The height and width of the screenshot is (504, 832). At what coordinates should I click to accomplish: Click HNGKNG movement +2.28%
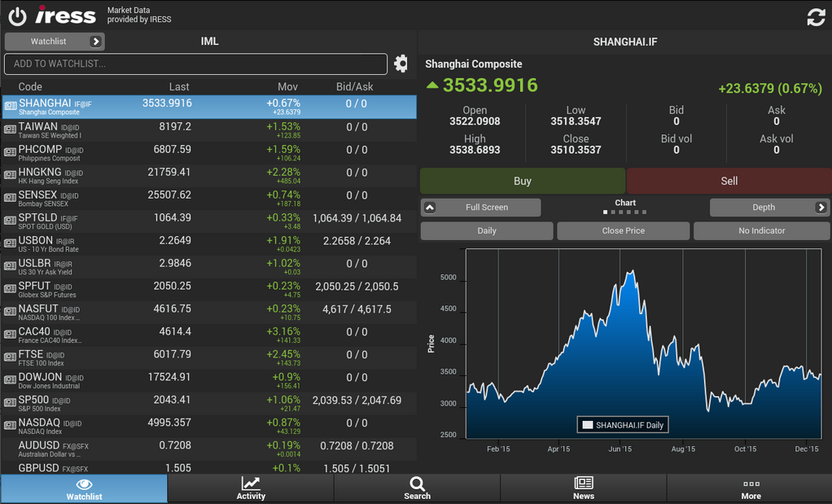click(283, 172)
